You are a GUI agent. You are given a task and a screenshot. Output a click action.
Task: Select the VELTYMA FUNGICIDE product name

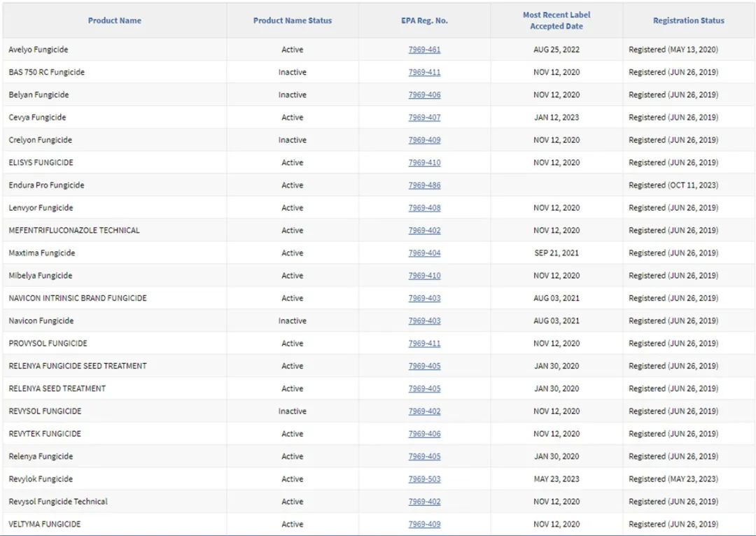point(44,524)
